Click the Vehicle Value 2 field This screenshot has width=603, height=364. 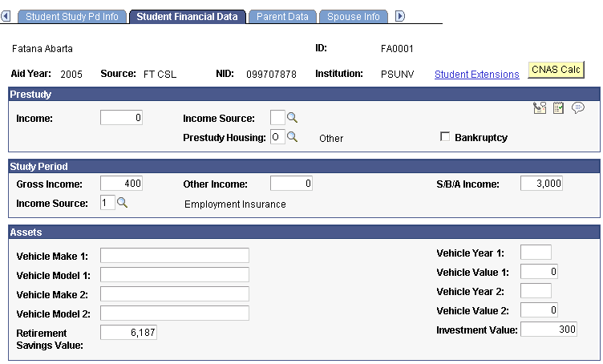539,309
